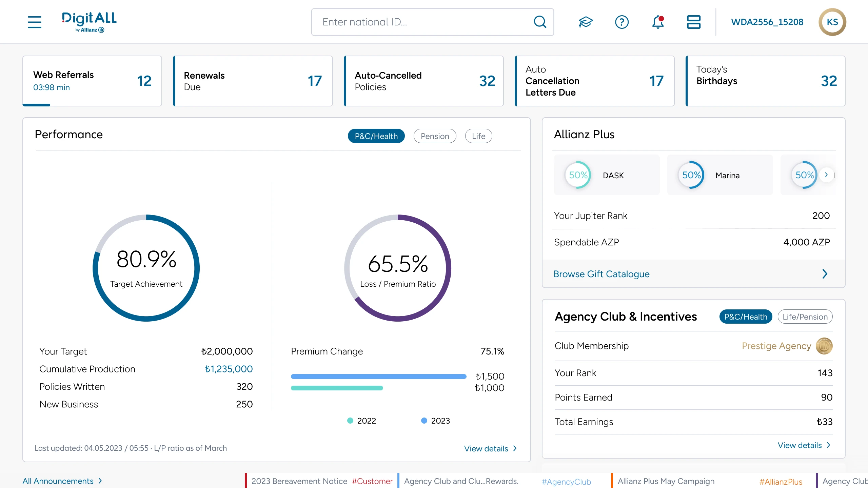Viewport: 868px width, 488px height.
Task: Open the help question mark icon
Action: tap(622, 22)
